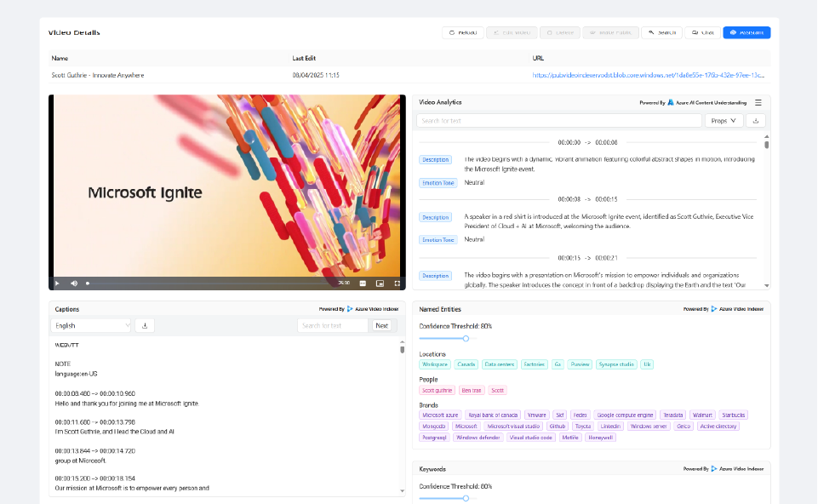Toggle video captions icon in player
818x504 pixels.
click(363, 283)
